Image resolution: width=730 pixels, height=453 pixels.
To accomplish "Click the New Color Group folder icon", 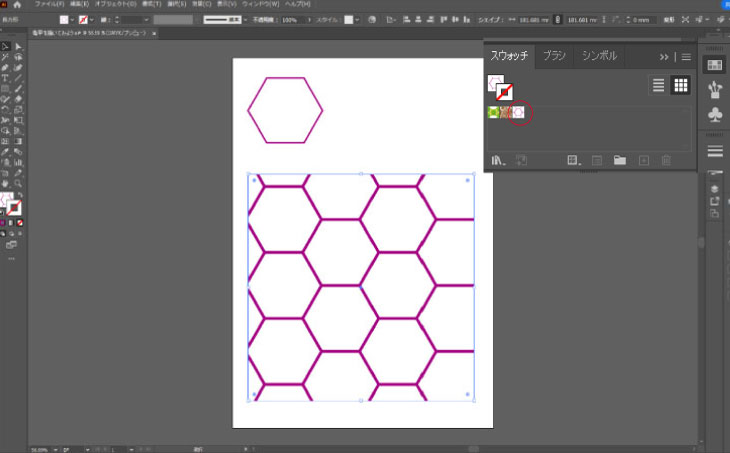I will 619,159.
